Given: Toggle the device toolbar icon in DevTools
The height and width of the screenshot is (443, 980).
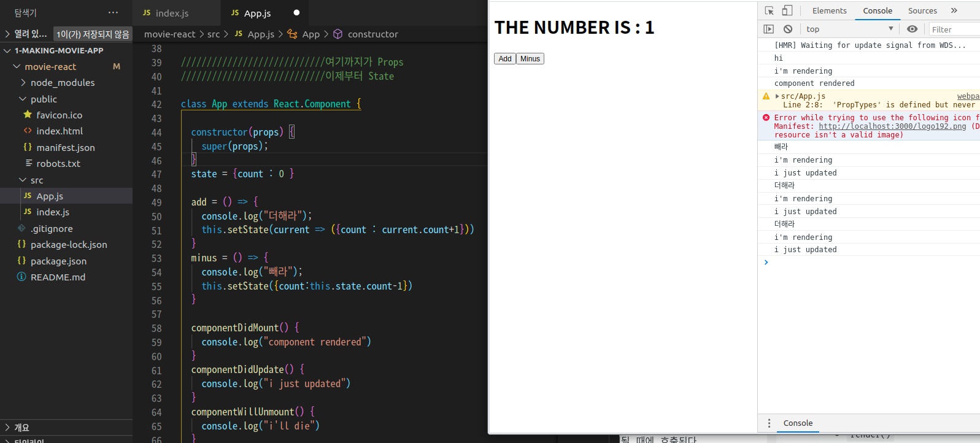Looking at the screenshot, I should 787,10.
